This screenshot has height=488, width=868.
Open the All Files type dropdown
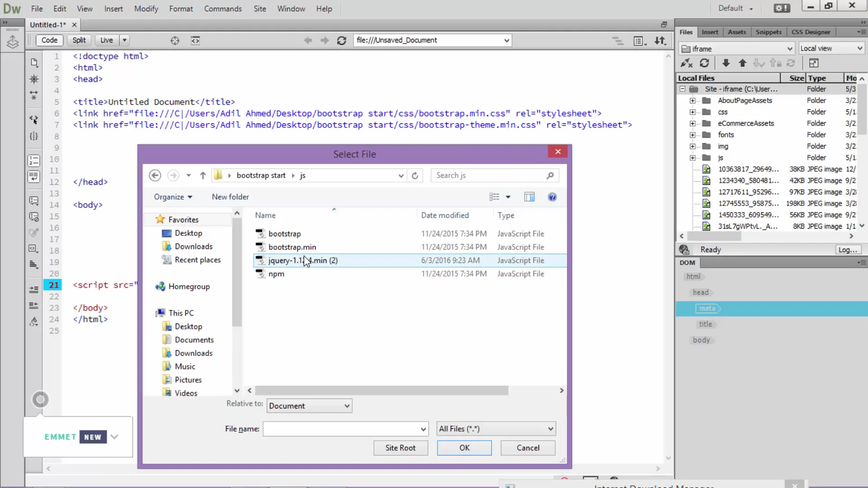point(496,429)
